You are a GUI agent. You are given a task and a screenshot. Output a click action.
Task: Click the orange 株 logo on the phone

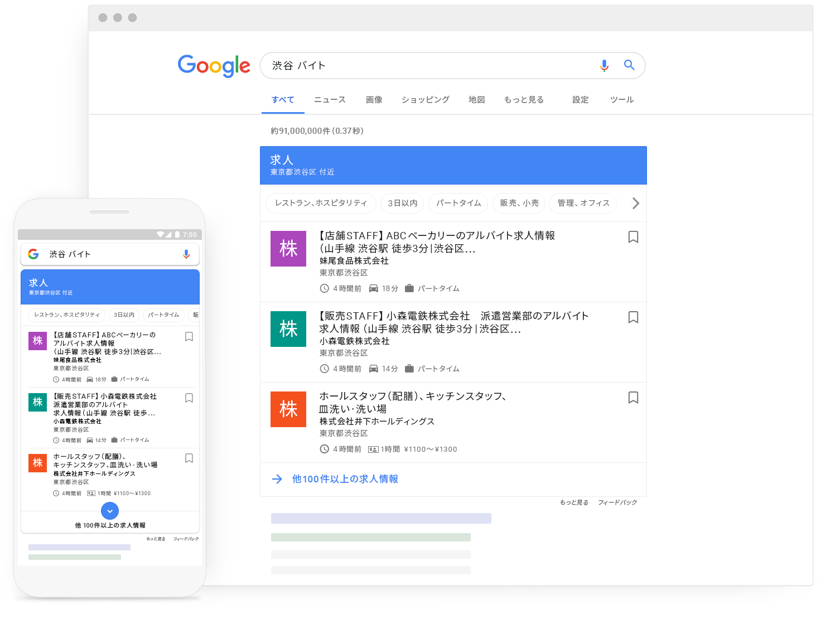(x=38, y=462)
